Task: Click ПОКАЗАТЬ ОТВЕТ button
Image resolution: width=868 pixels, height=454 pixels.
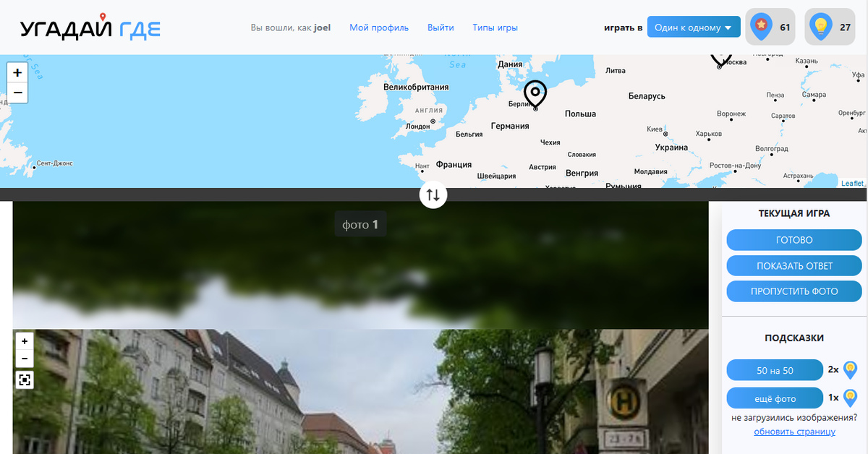Action: pos(794,266)
